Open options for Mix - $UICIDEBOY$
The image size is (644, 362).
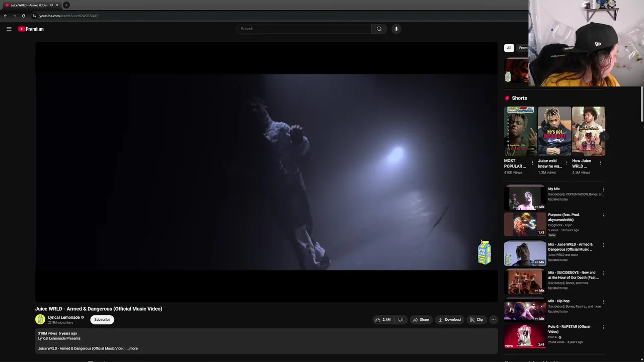coord(603,274)
